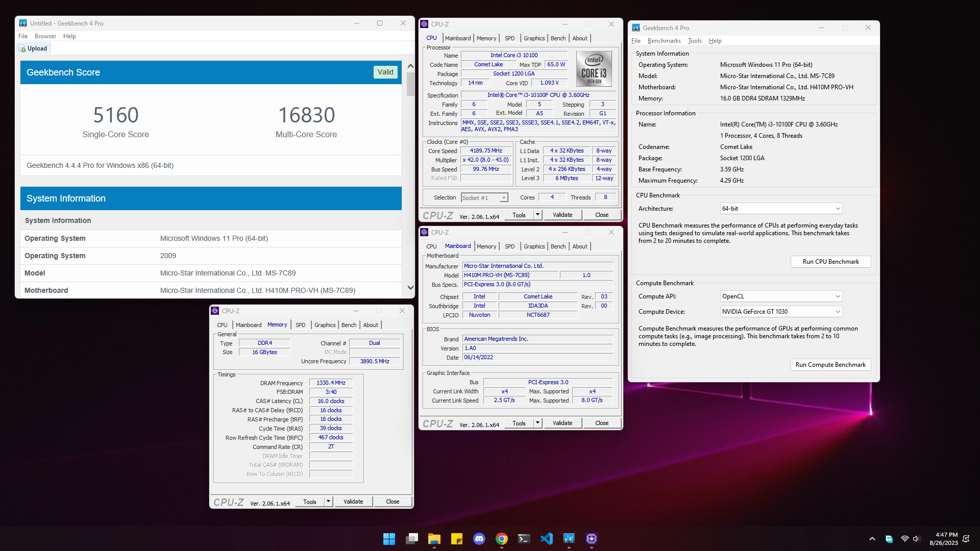Click scrollbar thumb in Geekbench results

[410, 84]
